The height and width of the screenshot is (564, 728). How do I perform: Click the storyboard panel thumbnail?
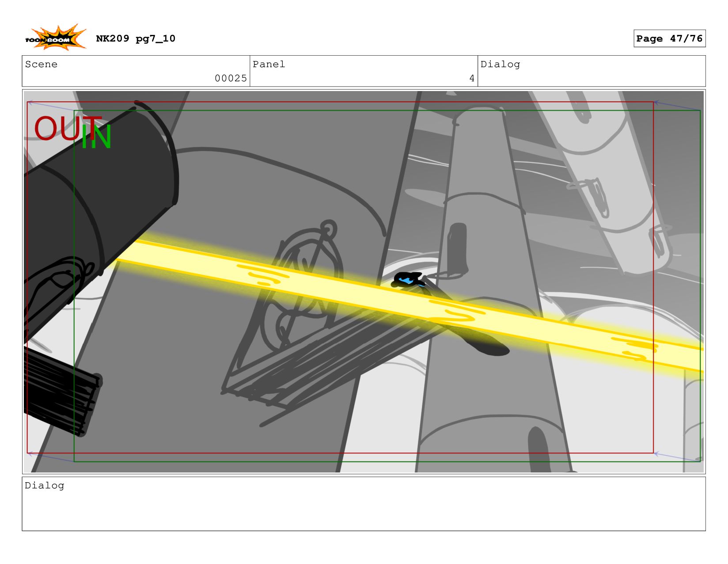[364, 282]
